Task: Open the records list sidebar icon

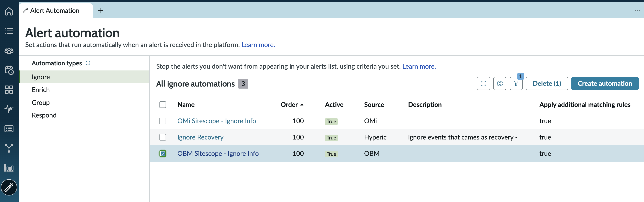Action: click(9, 129)
